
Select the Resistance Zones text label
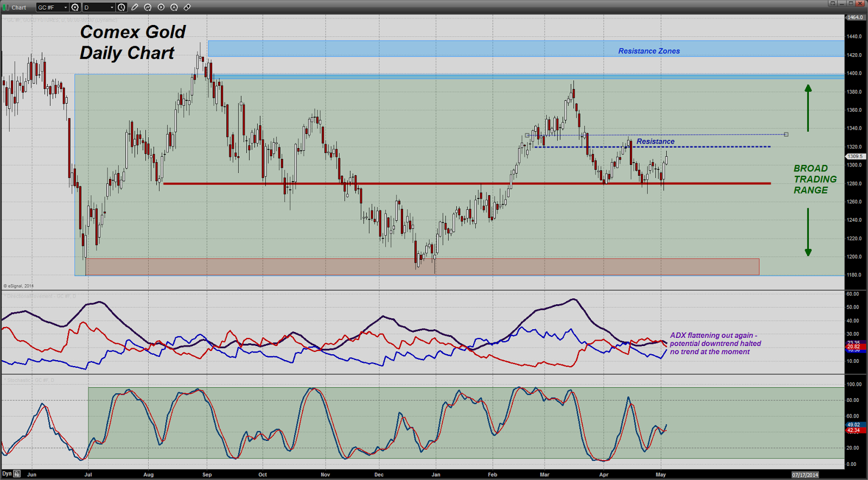point(649,51)
